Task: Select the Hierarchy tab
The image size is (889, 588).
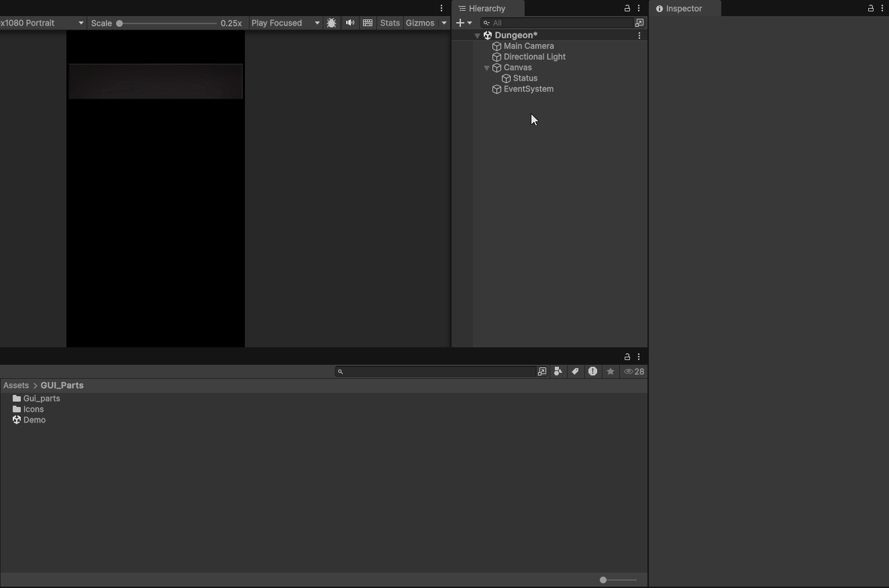Action: tap(487, 9)
